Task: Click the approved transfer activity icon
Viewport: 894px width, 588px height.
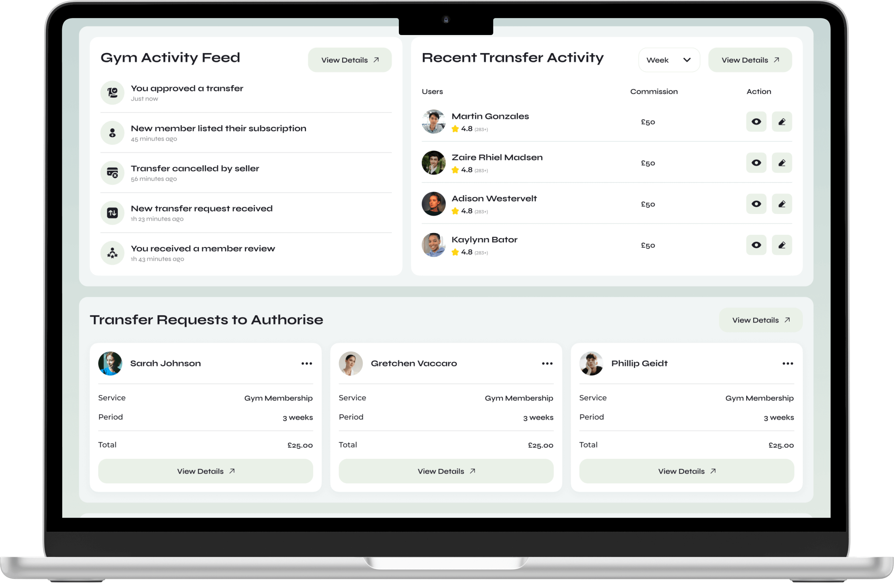Action: (112, 92)
